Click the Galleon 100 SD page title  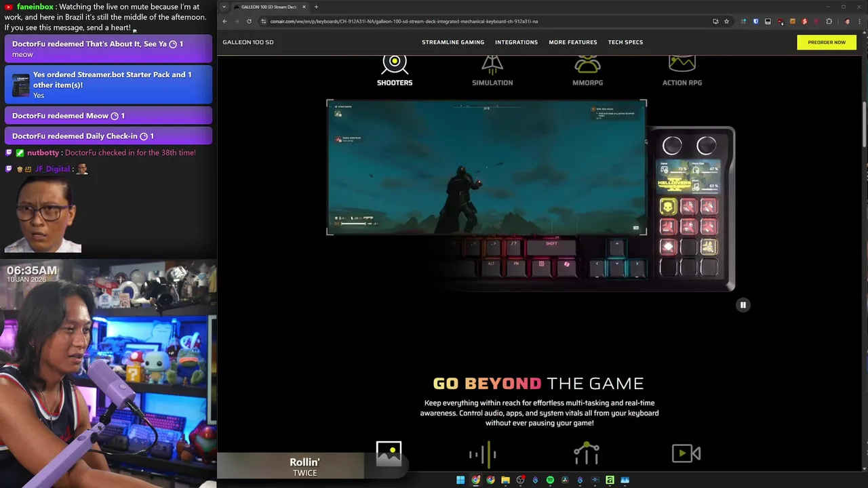pyautogui.click(x=248, y=42)
